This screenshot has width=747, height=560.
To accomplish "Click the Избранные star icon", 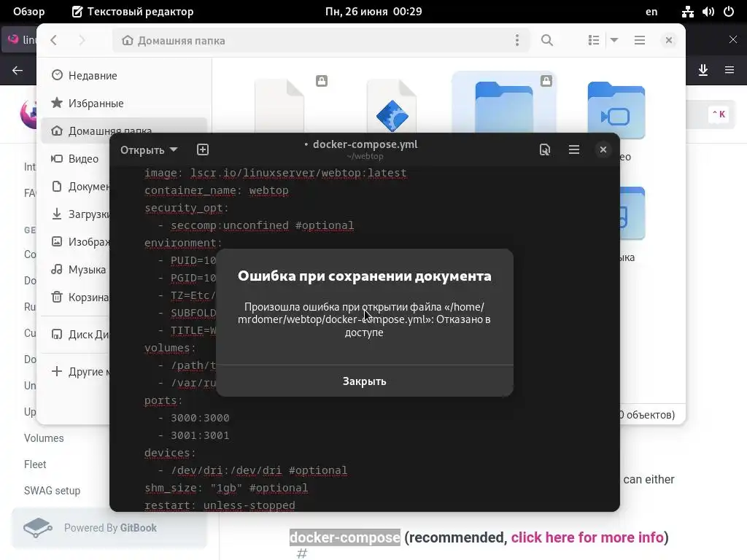I will (x=57, y=103).
